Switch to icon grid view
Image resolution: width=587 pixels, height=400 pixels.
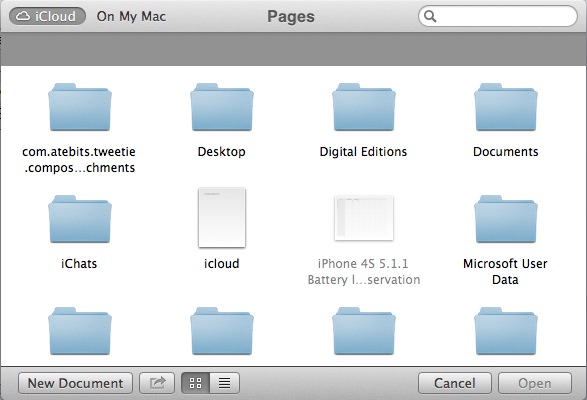(x=195, y=383)
